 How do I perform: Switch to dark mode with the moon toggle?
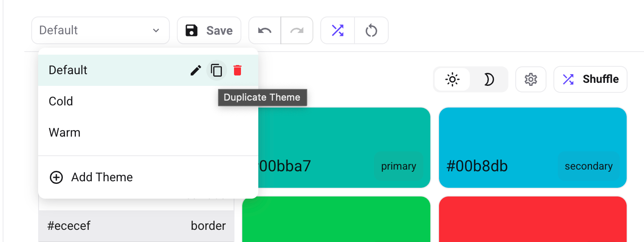coord(489,79)
